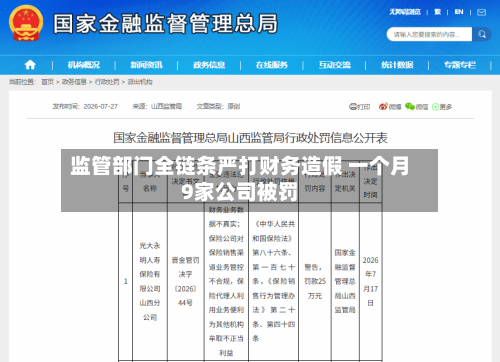The image size is (500, 362).
Task: Click the article heading 行政处罚信息公开表
Action: coord(250,138)
